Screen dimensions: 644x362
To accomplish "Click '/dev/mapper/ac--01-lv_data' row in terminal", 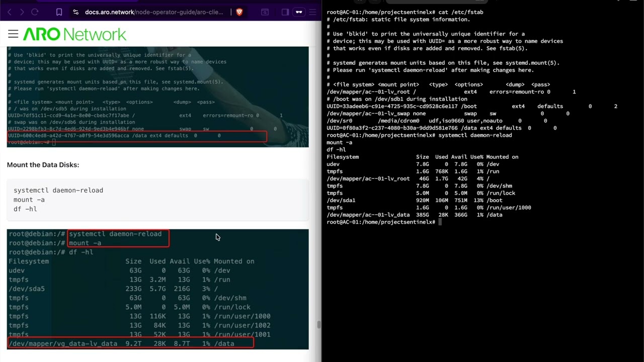I will [415, 215].
